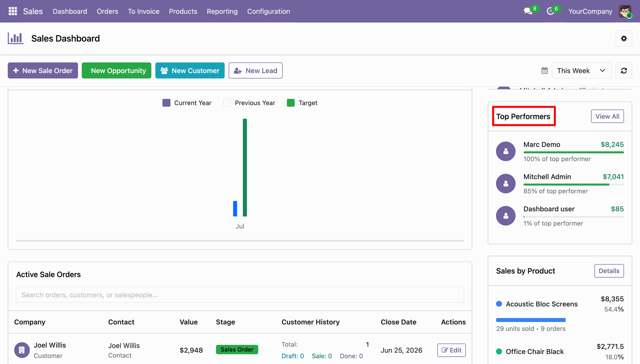The height and width of the screenshot is (364, 640).
Task: Open the Dashboard menu
Action: click(x=70, y=11)
